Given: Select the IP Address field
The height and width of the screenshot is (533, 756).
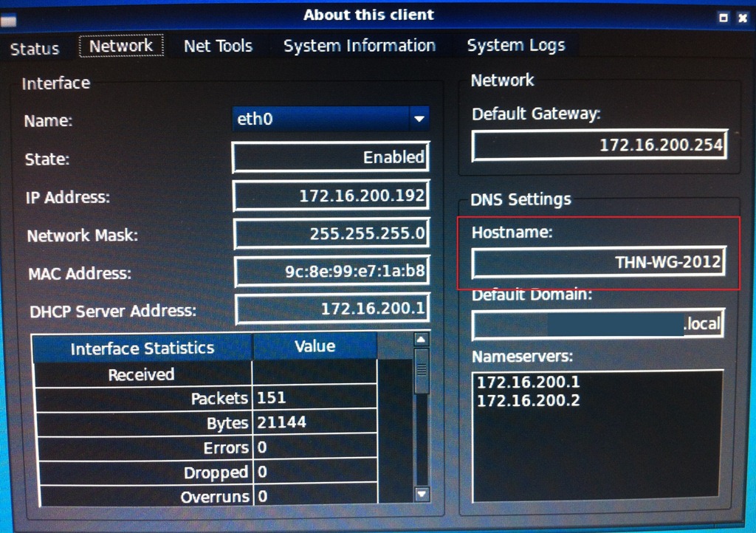Looking at the screenshot, I should pos(331,196).
